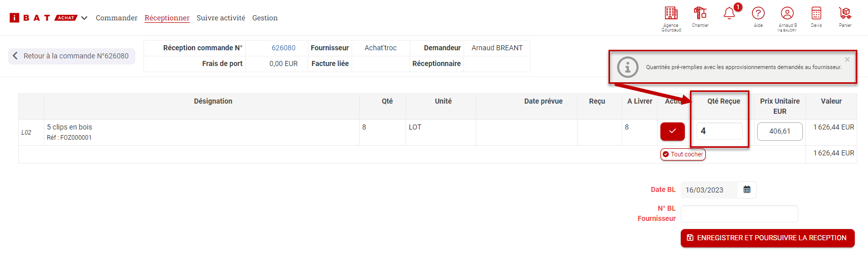Open order number 626080 link
This screenshot has width=868, height=258.
pyautogui.click(x=283, y=48)
